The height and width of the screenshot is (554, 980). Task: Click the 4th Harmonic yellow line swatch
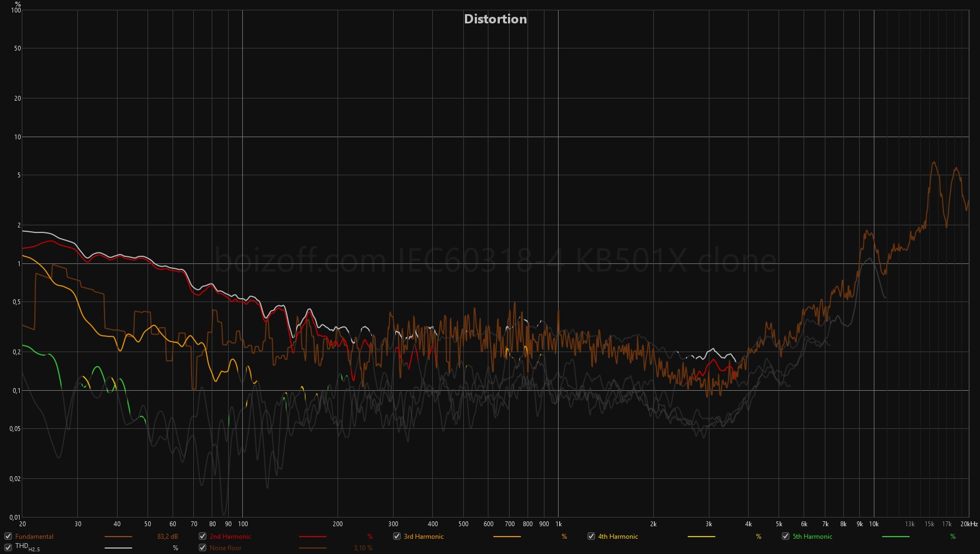pos(701,537)
